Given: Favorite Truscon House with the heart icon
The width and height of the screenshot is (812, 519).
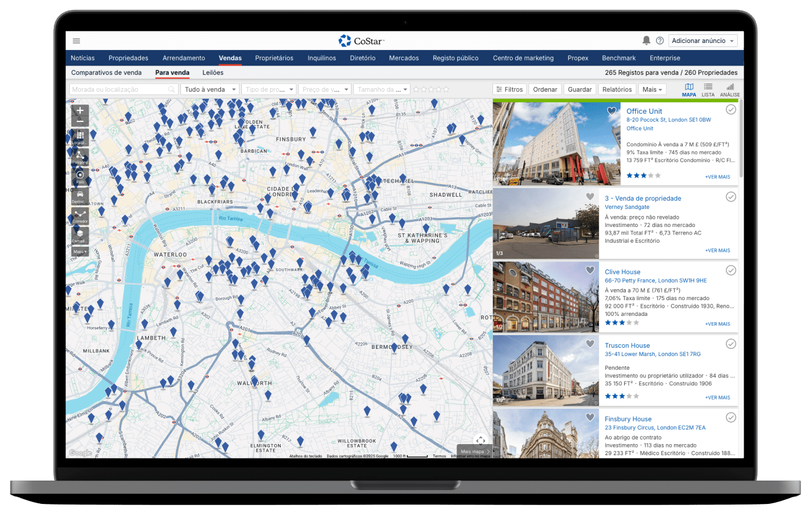Looking at the screenshot, I should tap(590, 344).
